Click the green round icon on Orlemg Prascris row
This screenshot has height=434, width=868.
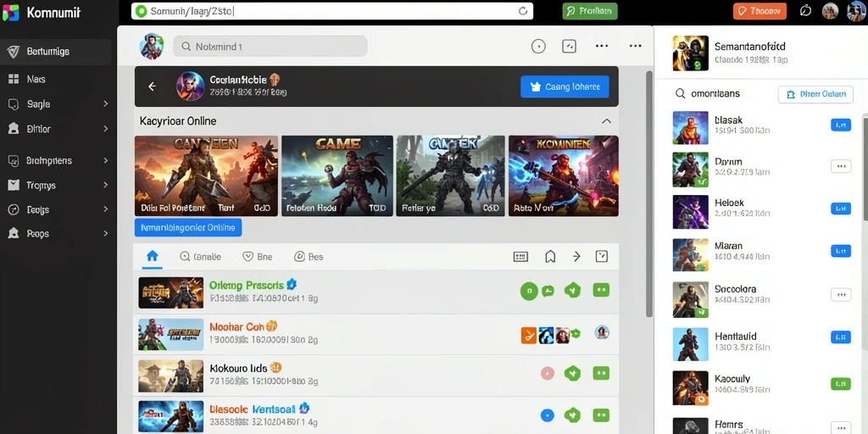point(529,291)
